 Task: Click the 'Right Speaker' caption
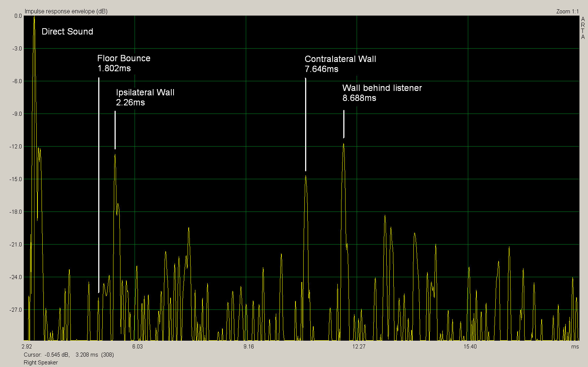tap(41, 363)
